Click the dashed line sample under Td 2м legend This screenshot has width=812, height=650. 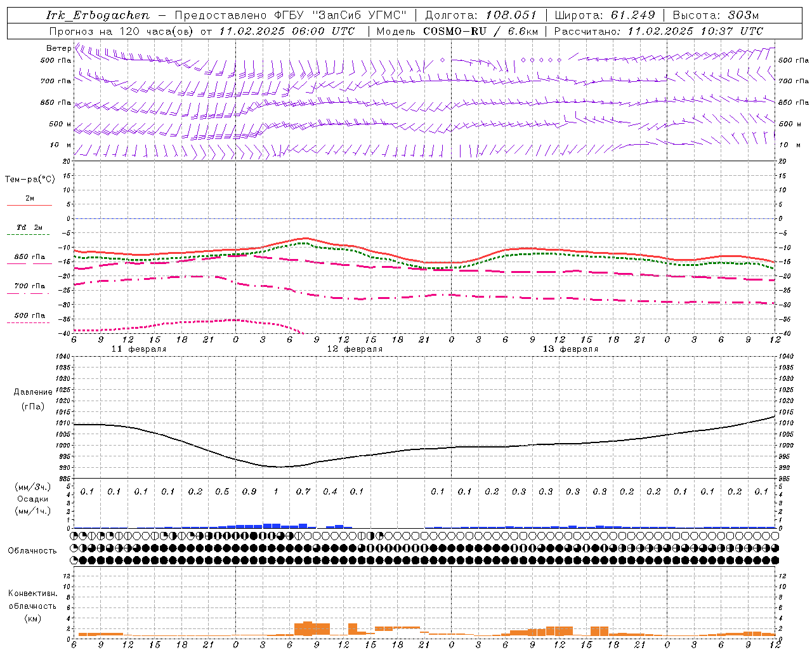[29, 235]
